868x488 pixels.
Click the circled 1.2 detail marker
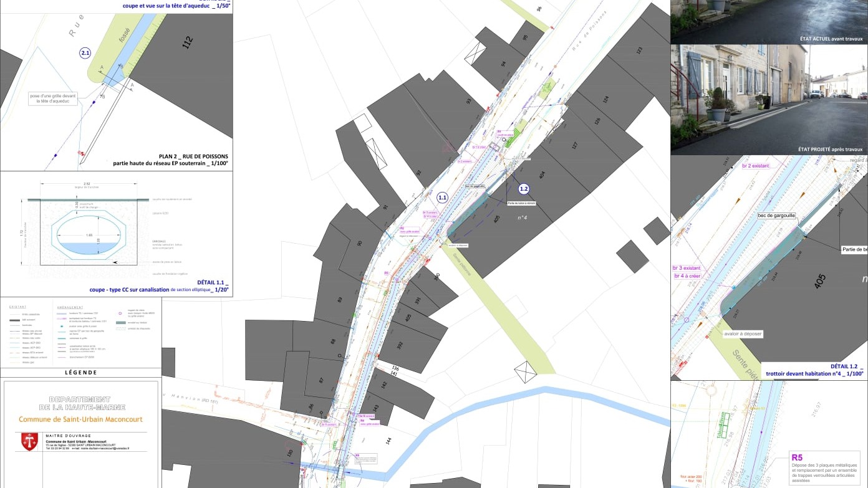(523, 189)
